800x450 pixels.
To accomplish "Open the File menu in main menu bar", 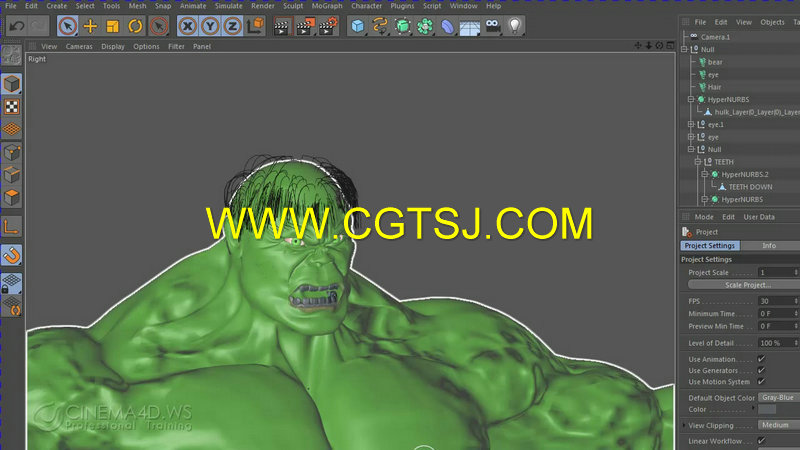I will (11, 6).
